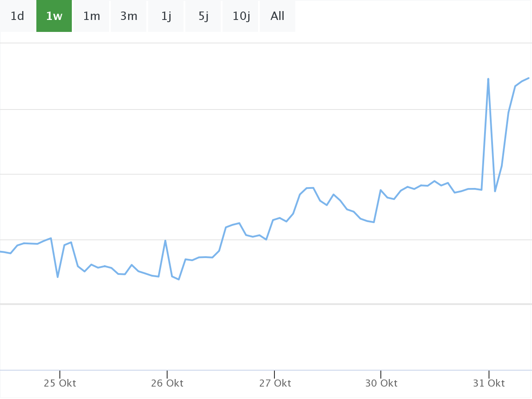
Task: Click the spike peak at 26 Okt
Action: (x=165, y=240)
